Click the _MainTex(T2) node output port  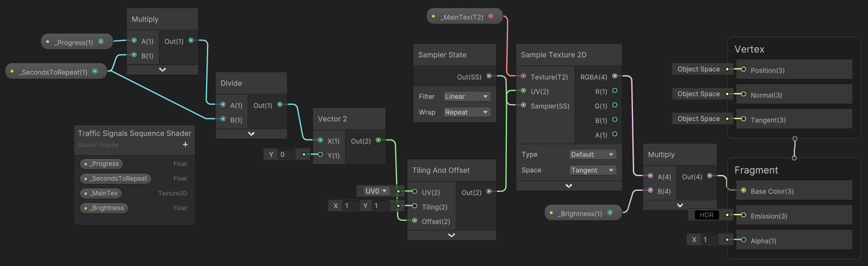click(491, 16)
